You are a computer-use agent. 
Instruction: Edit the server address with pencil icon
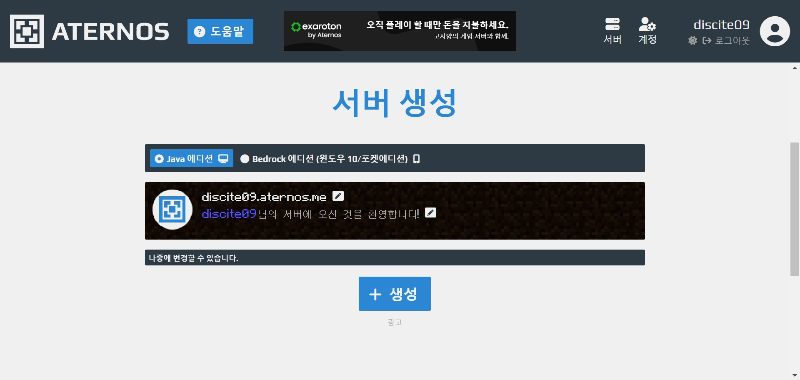338,196
